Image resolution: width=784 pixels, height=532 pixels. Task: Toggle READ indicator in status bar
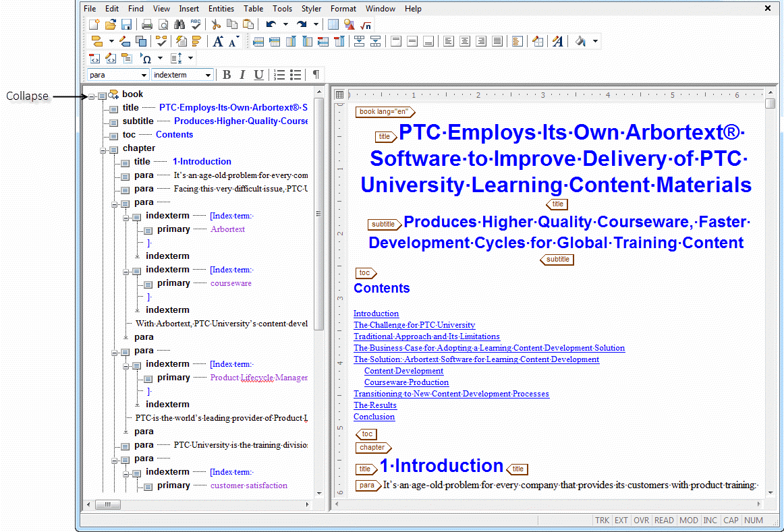664,520
